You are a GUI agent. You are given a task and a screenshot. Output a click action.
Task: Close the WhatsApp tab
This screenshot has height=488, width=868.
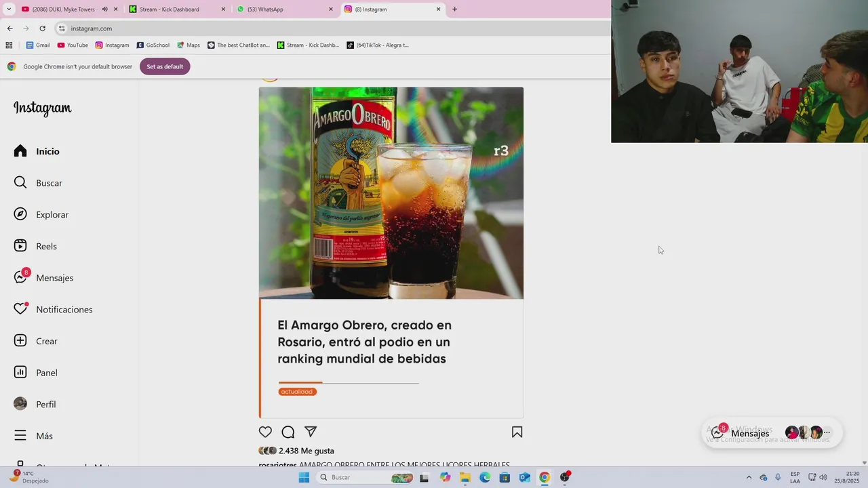point(331,9)
